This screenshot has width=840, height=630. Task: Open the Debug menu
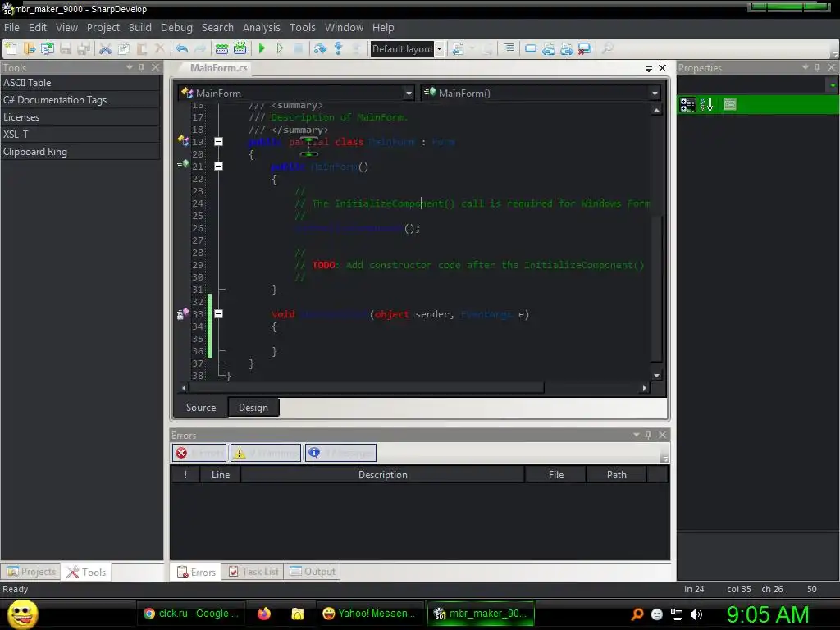point(176,27)
